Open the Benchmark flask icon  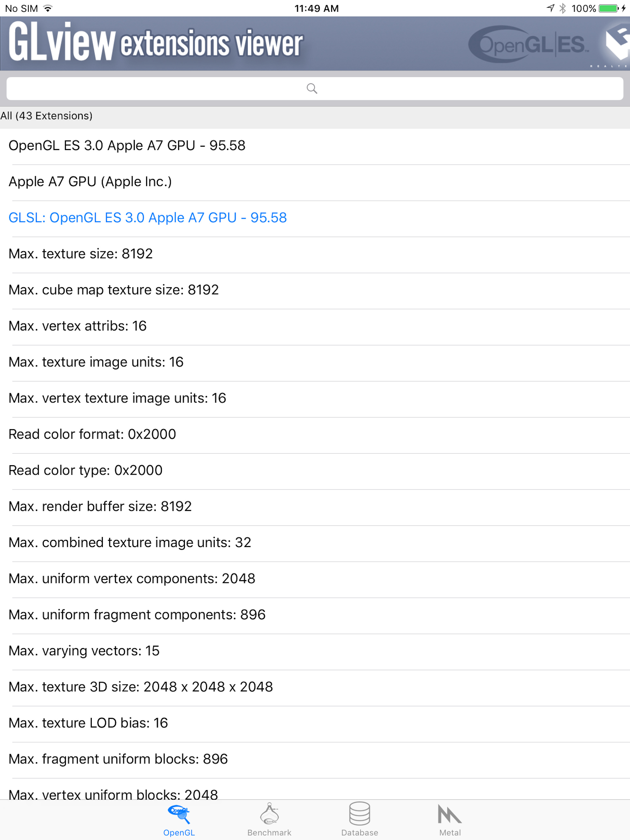tap(269, 814)
